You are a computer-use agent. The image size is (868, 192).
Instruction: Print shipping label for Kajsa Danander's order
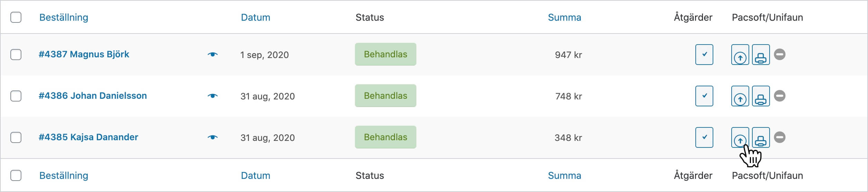pos(761,138)
